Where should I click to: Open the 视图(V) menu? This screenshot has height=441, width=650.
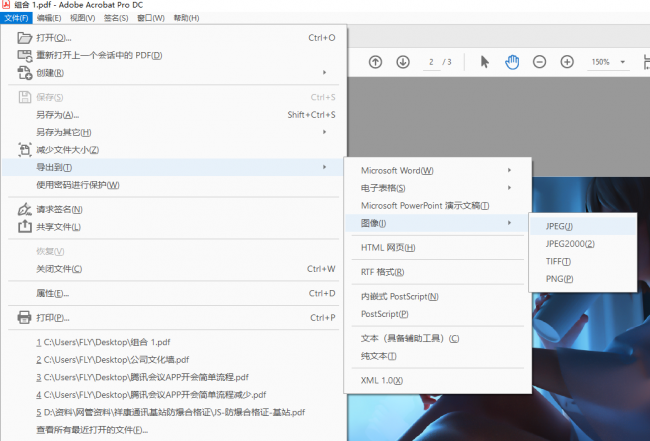82,18
